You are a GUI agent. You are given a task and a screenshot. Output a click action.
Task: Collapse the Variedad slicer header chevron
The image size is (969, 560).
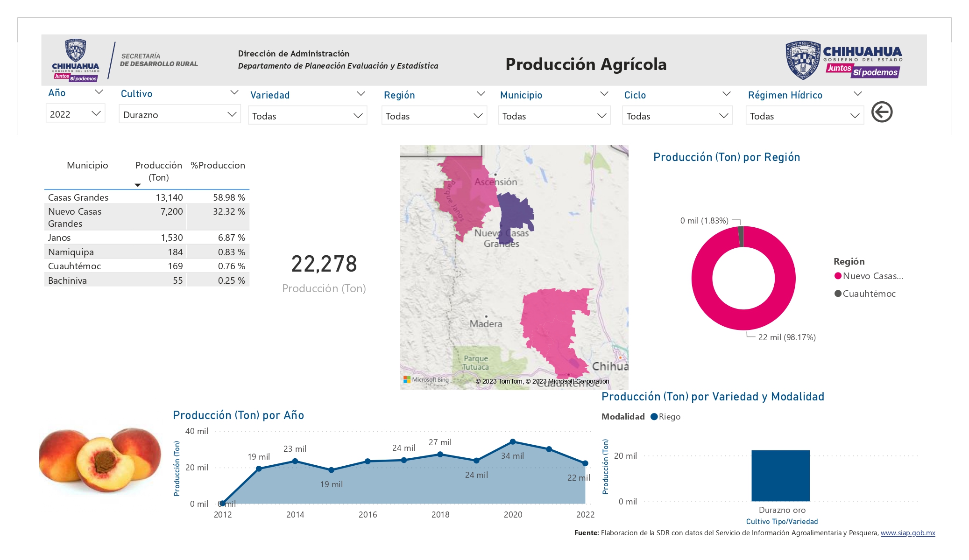[361, 94]
